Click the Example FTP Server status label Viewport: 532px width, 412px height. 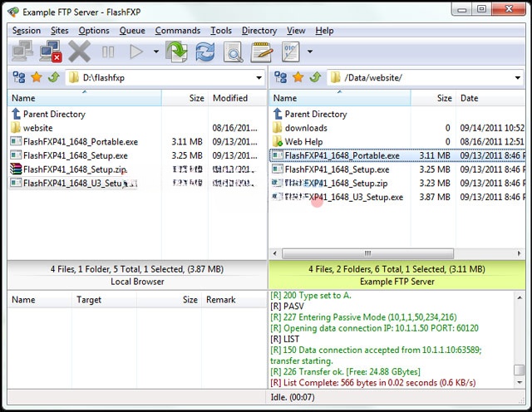click(397, 282)
